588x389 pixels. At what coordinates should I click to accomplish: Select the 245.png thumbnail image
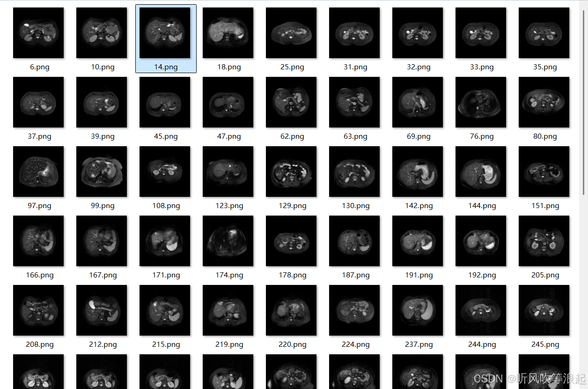click(x=544, y=310)
